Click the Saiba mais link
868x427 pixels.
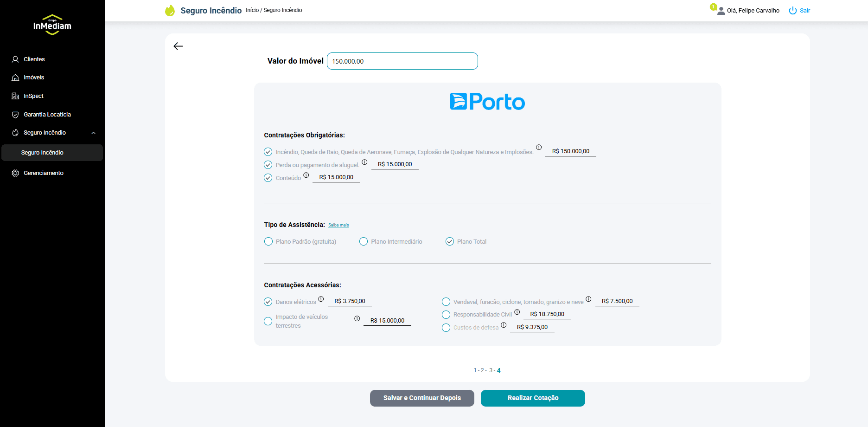pos(338,225)
